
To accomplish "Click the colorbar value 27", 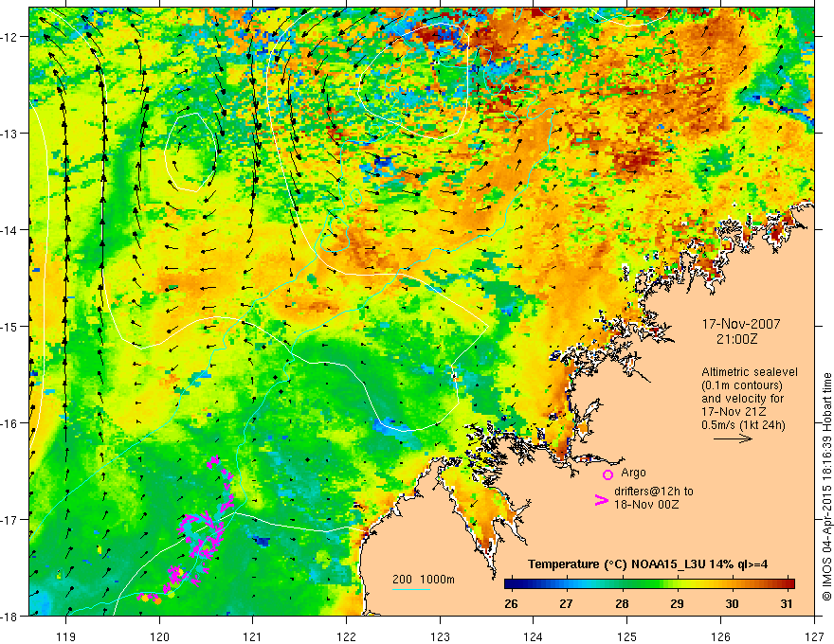I will (x=566, y=603).
